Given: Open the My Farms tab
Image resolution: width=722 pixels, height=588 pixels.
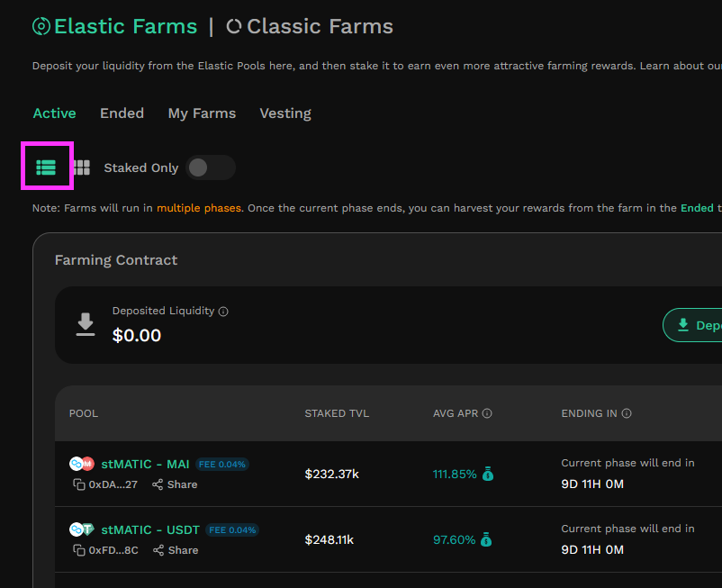Looking at the screenshot, I should 202,113.
